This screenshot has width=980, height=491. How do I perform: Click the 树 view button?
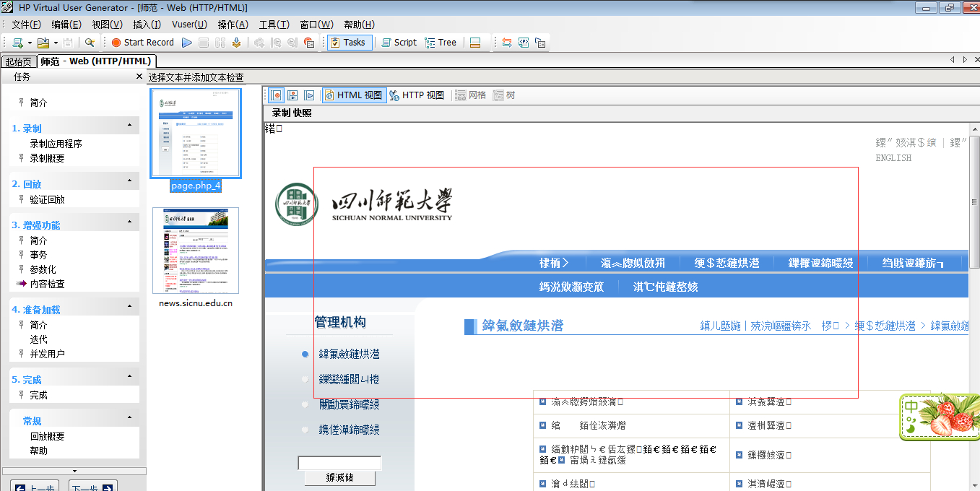pos(504,95)
